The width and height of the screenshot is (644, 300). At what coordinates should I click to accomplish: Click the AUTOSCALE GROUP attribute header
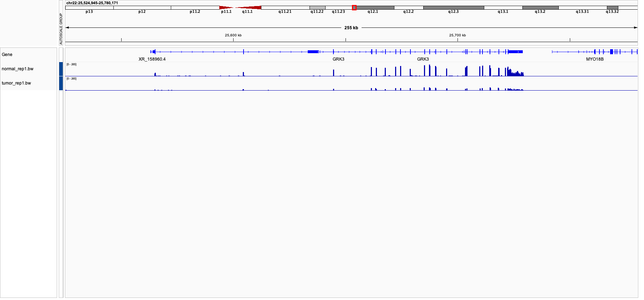pyautogui.click(x=61, y=29)
